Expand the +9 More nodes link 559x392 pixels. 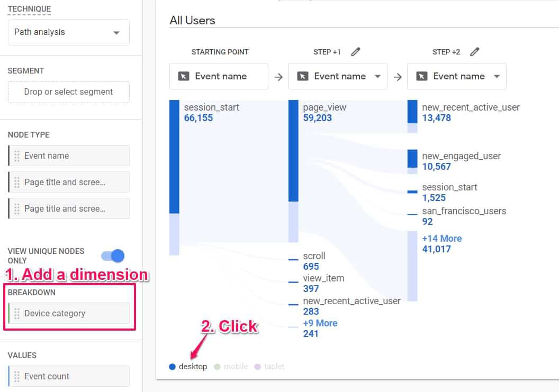pos(320,323)
